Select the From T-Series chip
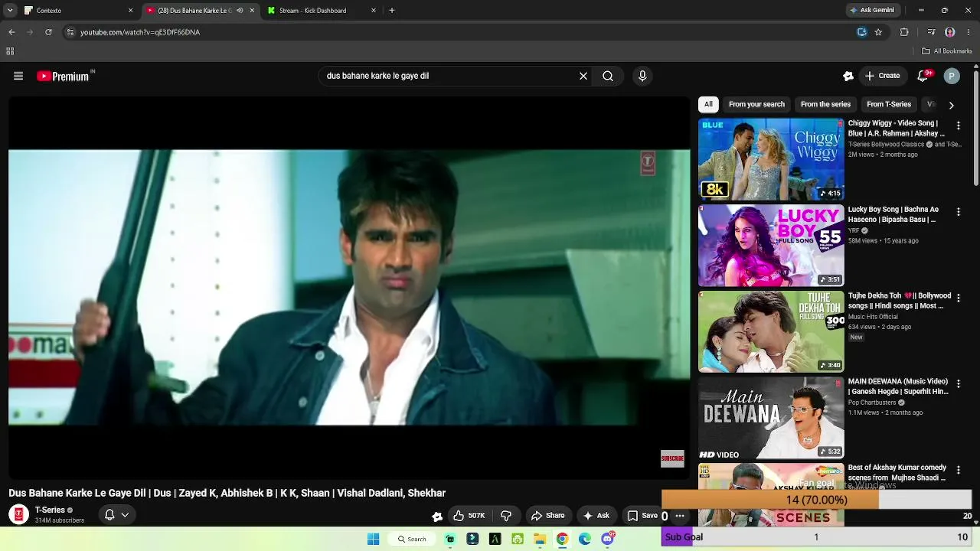 pyautogui.click(x=889, y=104)
